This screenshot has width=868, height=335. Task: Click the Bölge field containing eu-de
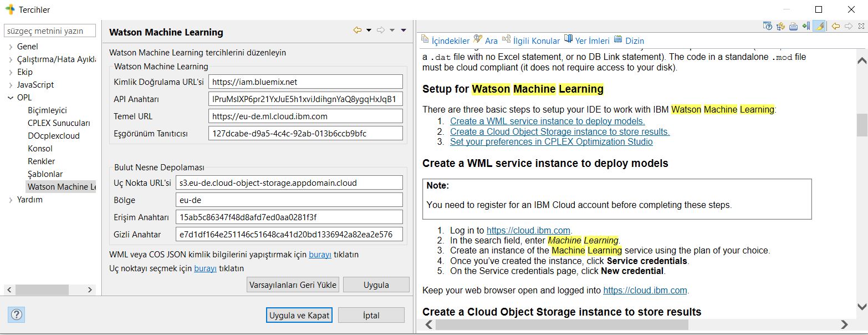pos(289,200)
